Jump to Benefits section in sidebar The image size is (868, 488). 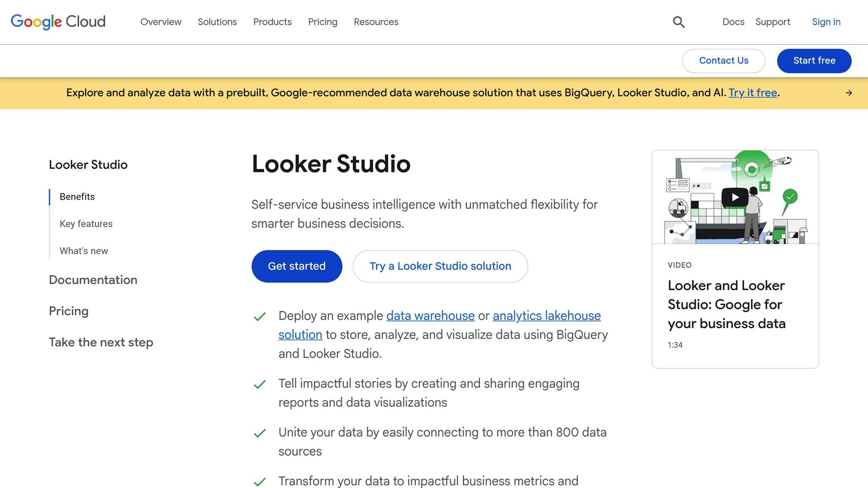[x=77, y=197]
